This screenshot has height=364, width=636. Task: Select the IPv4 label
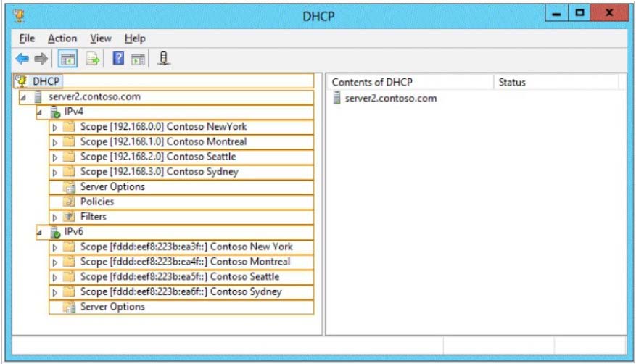[73, 112]
